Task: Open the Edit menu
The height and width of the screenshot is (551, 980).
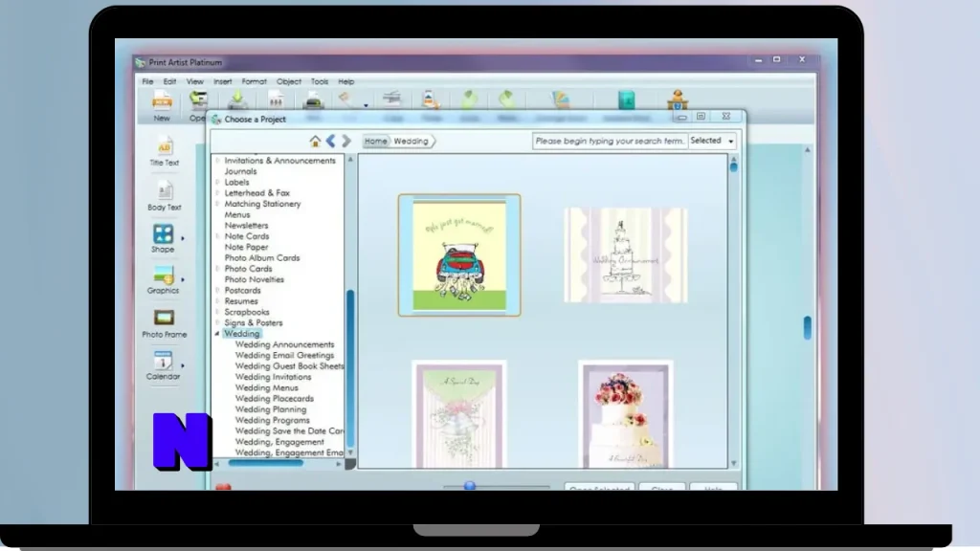Action: [x=170, y=81]
